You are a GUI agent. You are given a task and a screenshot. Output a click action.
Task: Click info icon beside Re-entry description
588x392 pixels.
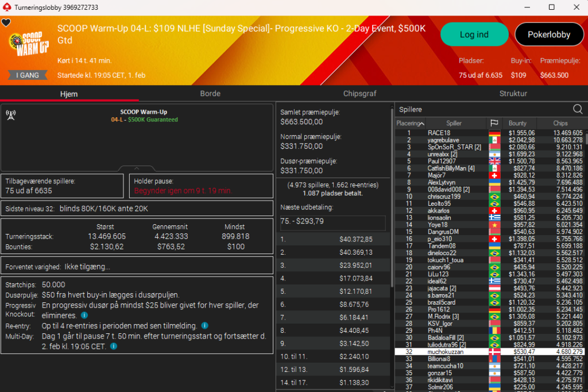[205, 325]
